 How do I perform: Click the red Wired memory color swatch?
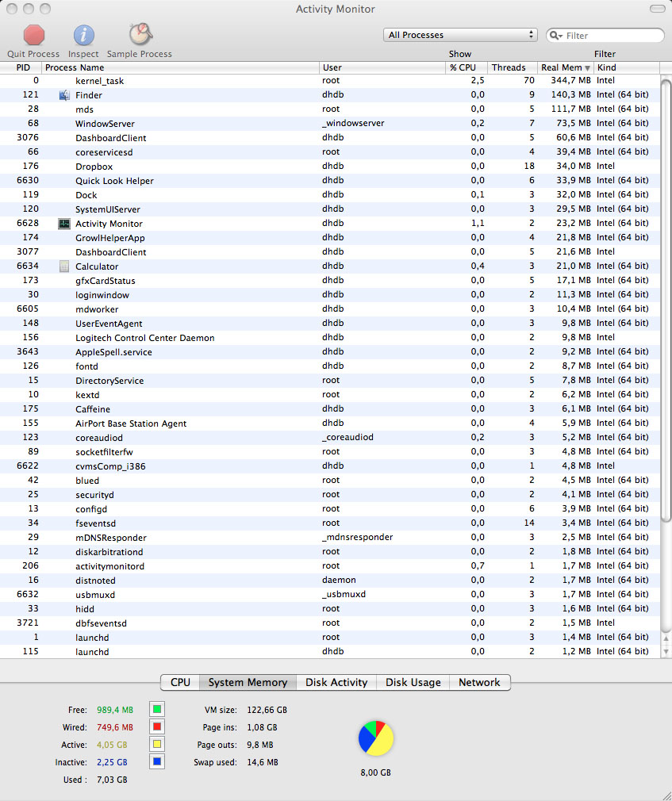point(157,726)
